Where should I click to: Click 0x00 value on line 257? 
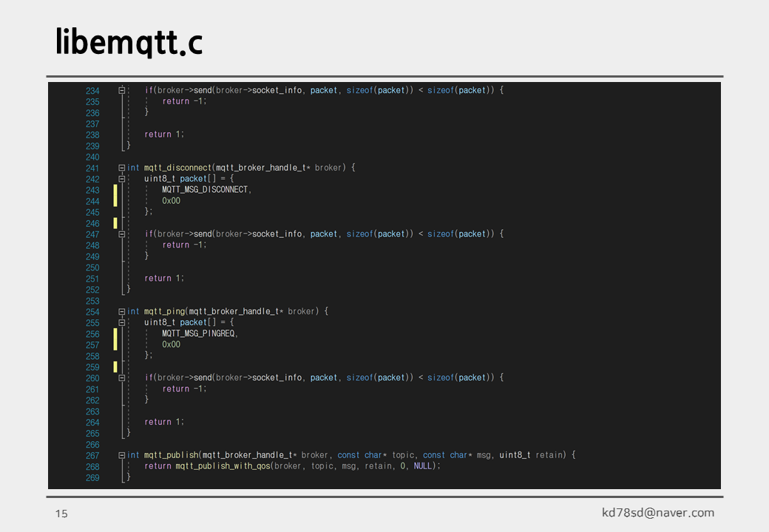point(171,344)
